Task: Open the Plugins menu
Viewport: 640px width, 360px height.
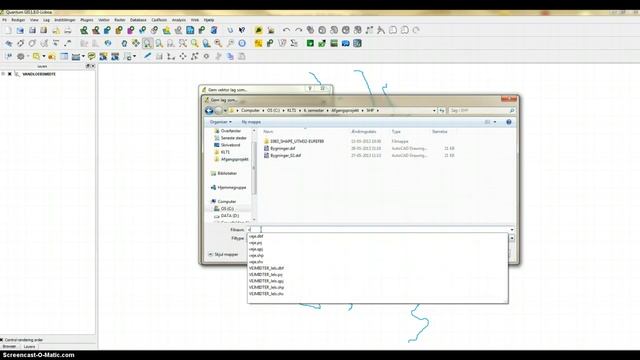Action: [87, 20]
